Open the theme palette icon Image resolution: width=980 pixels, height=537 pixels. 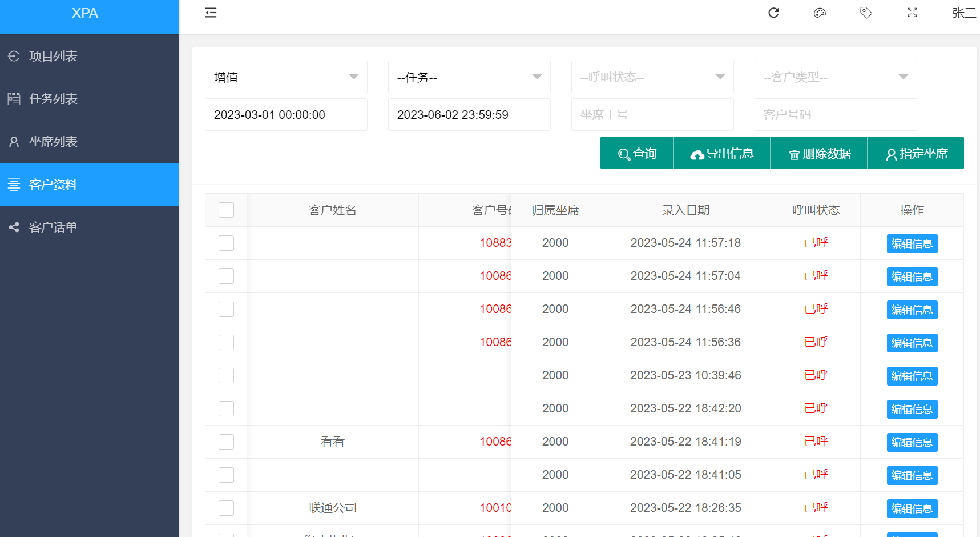820,13
